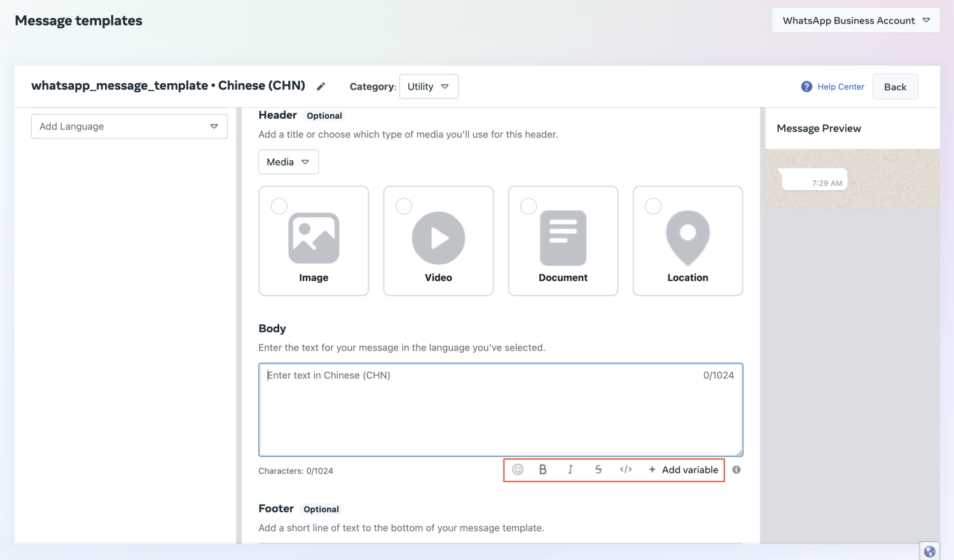Click the 7:29 AM preview message bubble
954x560 pixels.
(x=813, y=179)
